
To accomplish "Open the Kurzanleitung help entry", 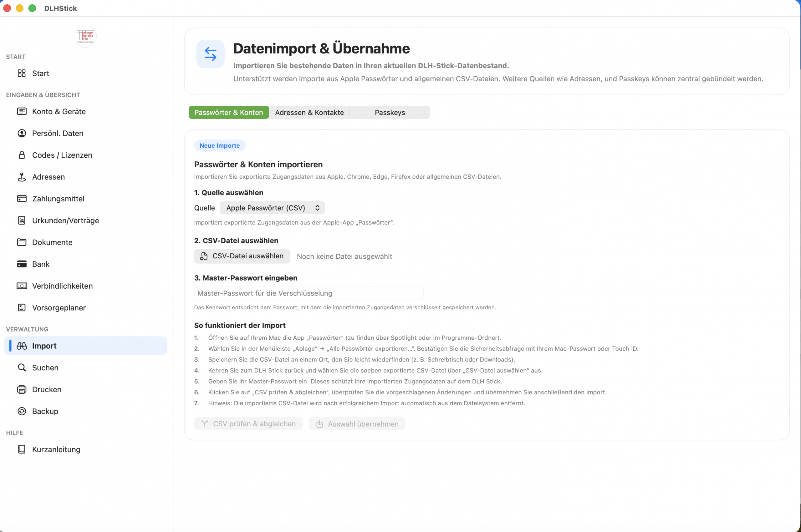I will (56, 449).
